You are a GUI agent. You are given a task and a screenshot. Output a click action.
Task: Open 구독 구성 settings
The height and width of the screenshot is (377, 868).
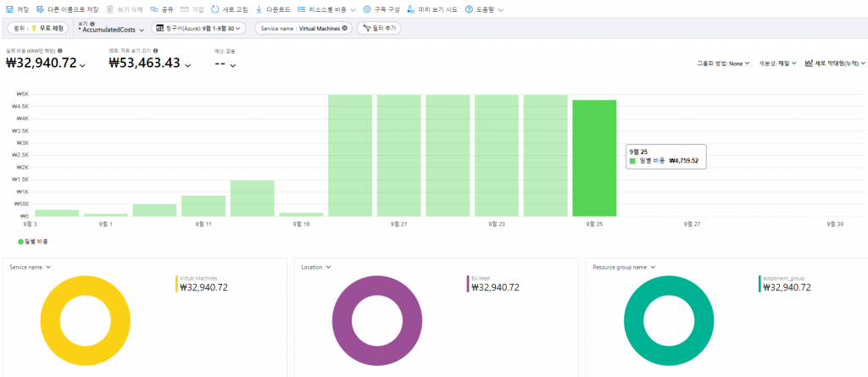[x=381, y=9]
